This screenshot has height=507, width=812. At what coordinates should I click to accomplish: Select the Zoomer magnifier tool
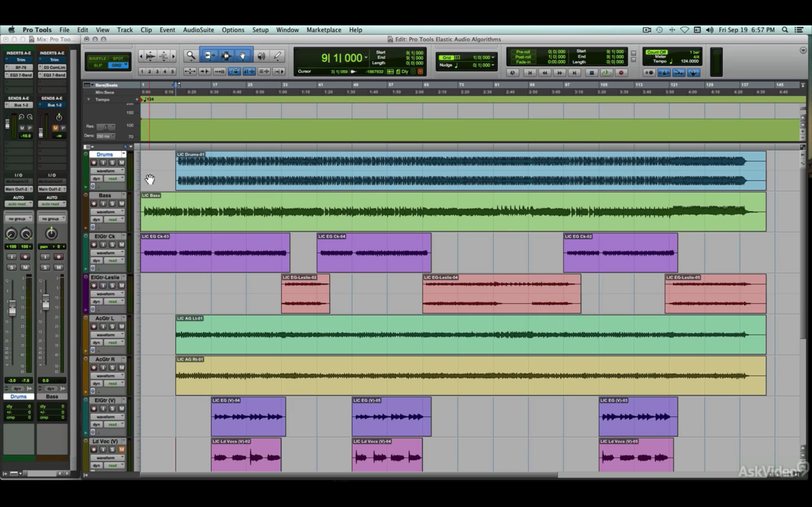191,55
